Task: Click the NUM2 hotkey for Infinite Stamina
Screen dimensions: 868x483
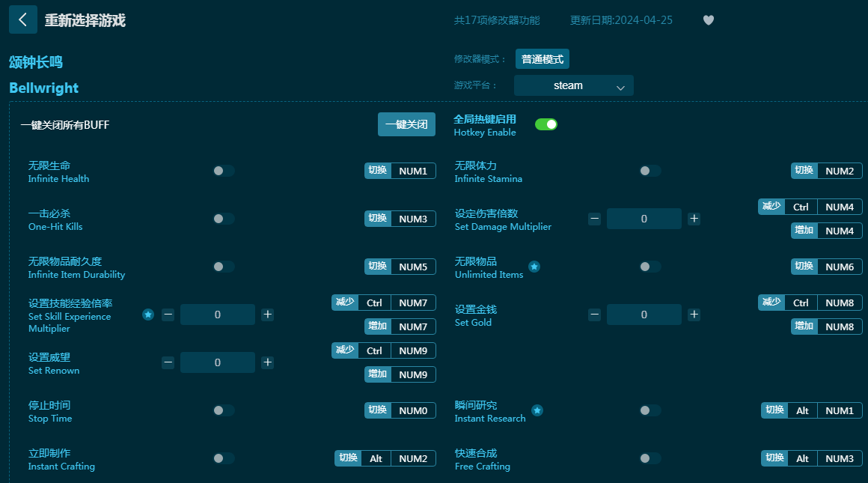Action: [x=827, y=171]
